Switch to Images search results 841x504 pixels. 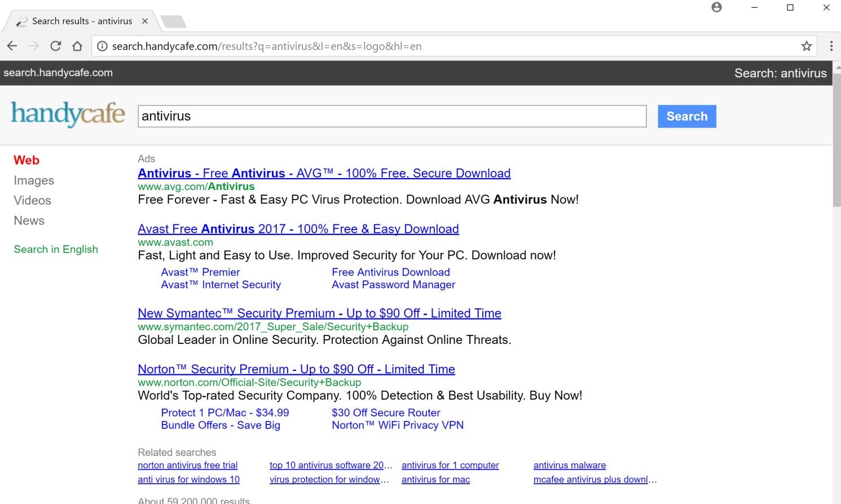[34, 180]
